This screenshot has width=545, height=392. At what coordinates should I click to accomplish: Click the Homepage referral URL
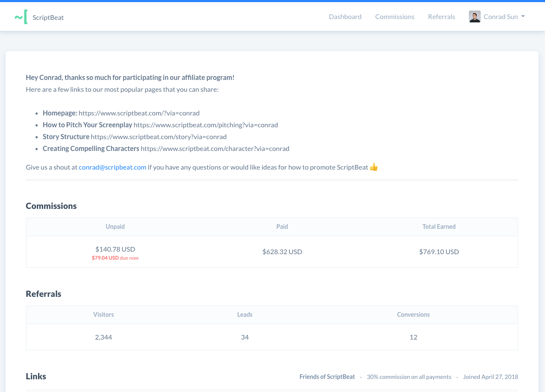(139, 113)
